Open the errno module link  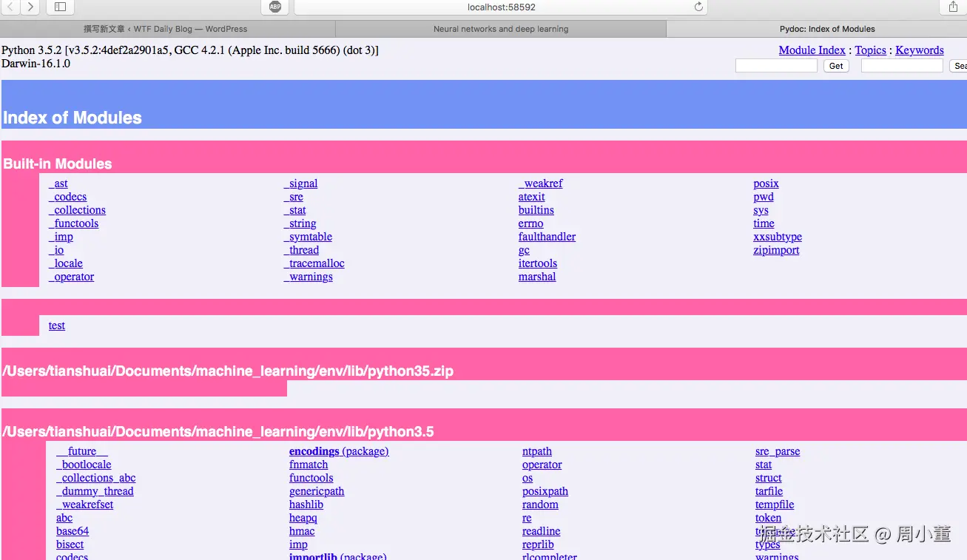(530, 223)
